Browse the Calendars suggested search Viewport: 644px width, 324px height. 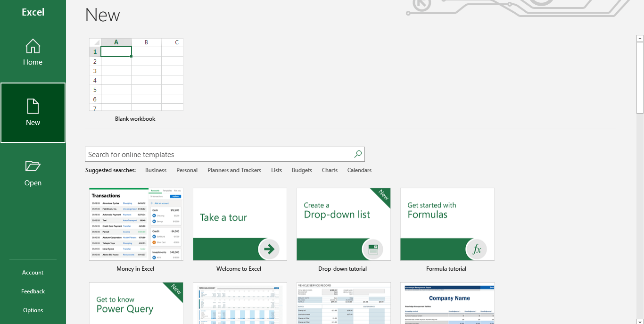coord(359,170)
